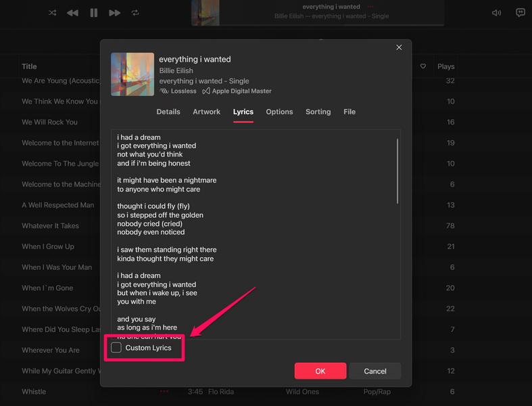532x406 pixels.
Task: Click the lyric line 'i had a dream' at top
Action: [x=139, y=137]
